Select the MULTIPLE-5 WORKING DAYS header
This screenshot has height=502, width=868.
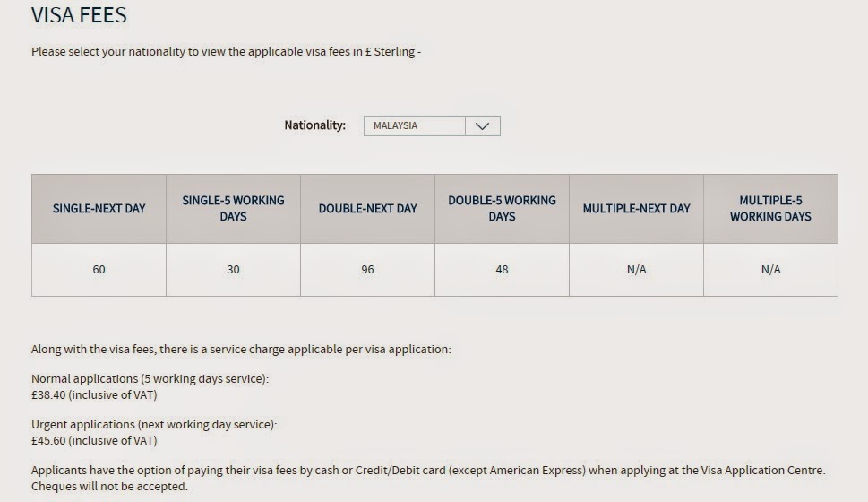(770, 209)
